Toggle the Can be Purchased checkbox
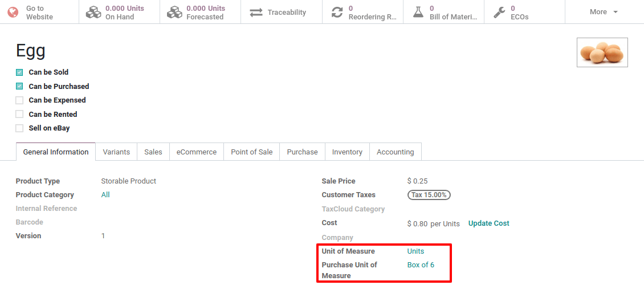 (19, 87)
